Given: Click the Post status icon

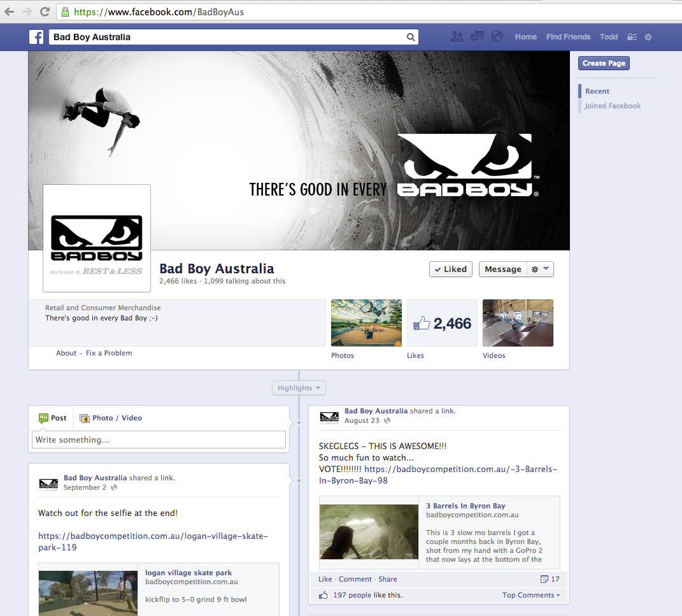Looking at the screenshot, I should coord(43,418).
